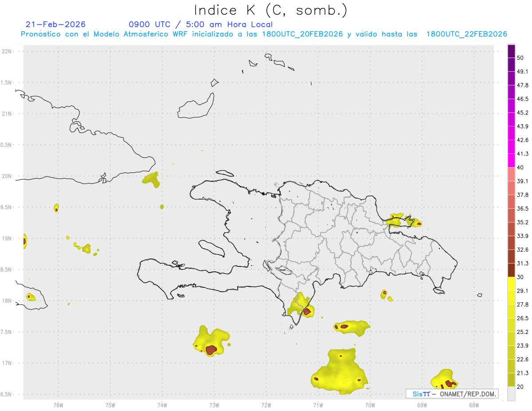Click the "69W" longitude axis label
The width and height of the screenshot is (532, 411).
pyautogui.click(x=422, y=406)
